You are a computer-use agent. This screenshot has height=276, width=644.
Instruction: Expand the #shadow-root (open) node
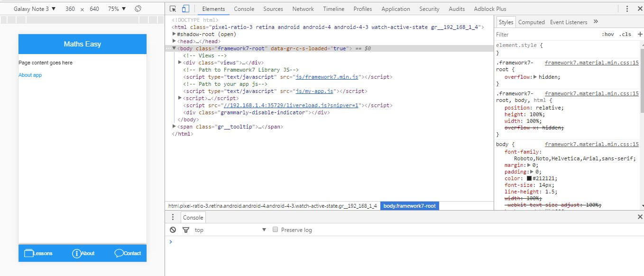(x=174, y=34)
